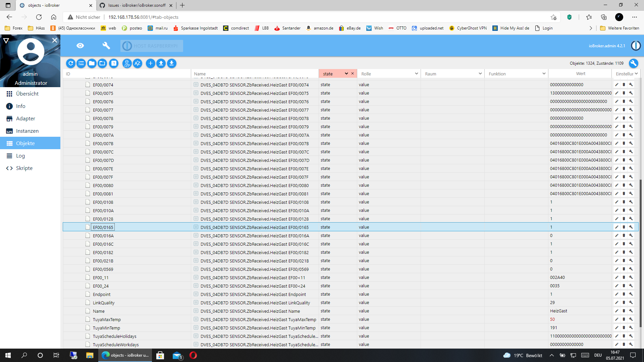The height and width of the screenshot is (362, 644).
Task: Add new object with plus button
Action: (x=151, y=63)
